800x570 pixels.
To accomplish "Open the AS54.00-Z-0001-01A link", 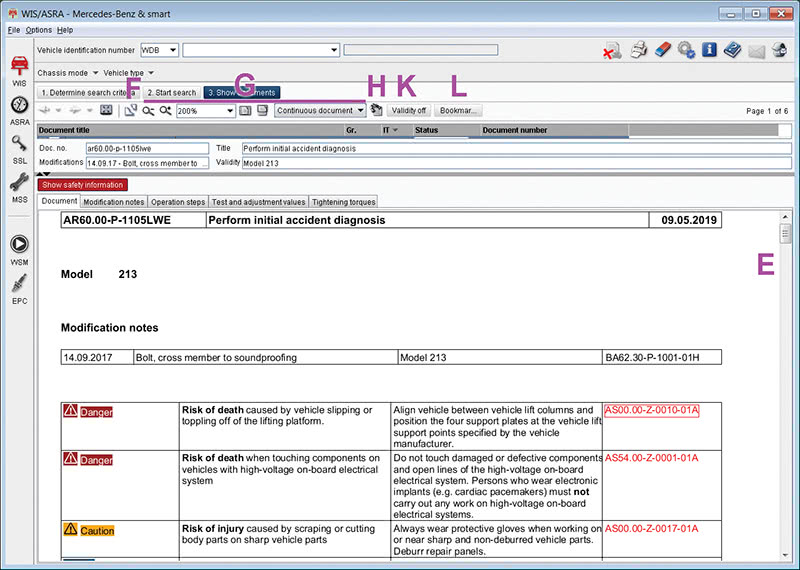I will (x=652, y=458).
